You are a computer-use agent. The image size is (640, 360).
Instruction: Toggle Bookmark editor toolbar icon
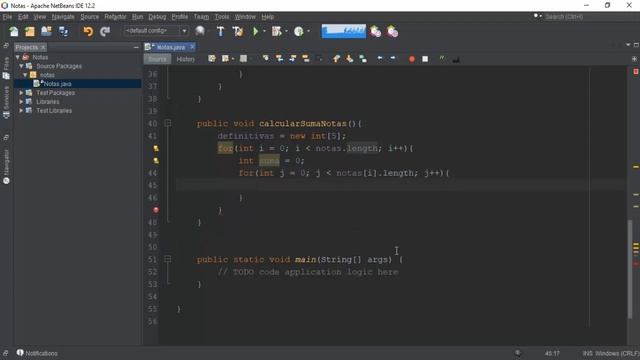(363, 59)
